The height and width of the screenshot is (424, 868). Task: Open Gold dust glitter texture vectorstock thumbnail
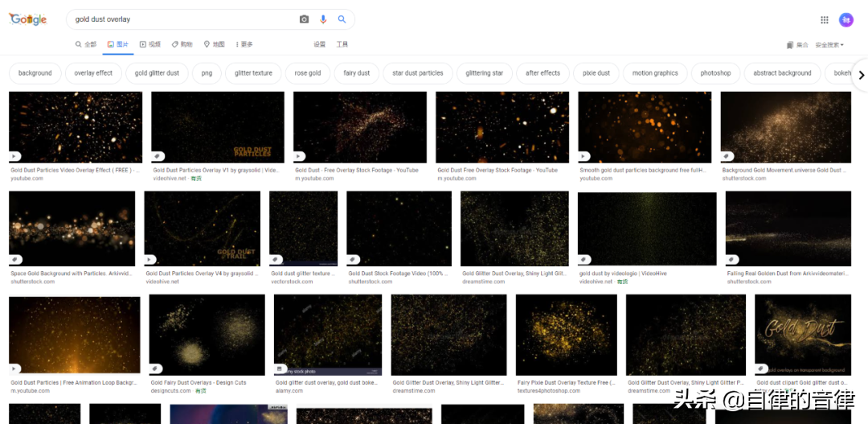click(x=303, y=229)
